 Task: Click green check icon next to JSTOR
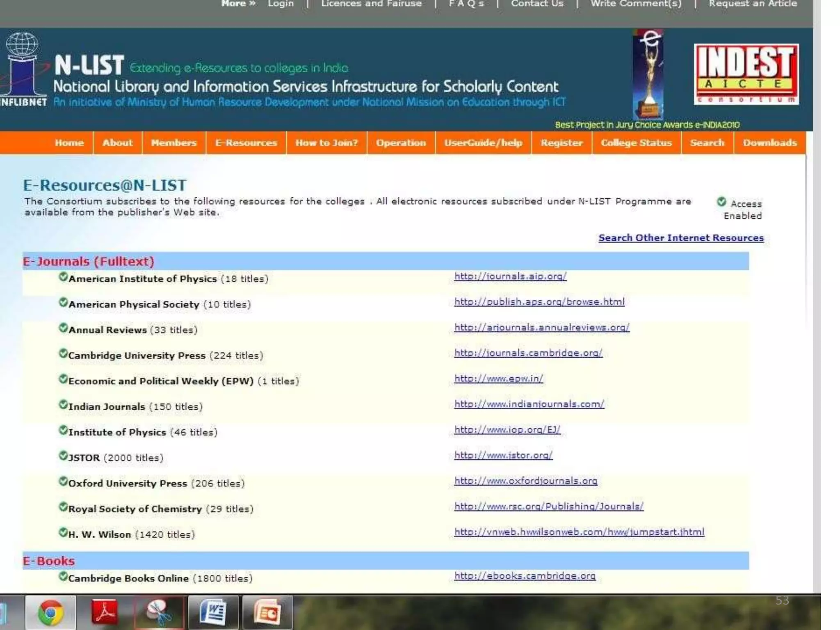(x=63, y=456)
